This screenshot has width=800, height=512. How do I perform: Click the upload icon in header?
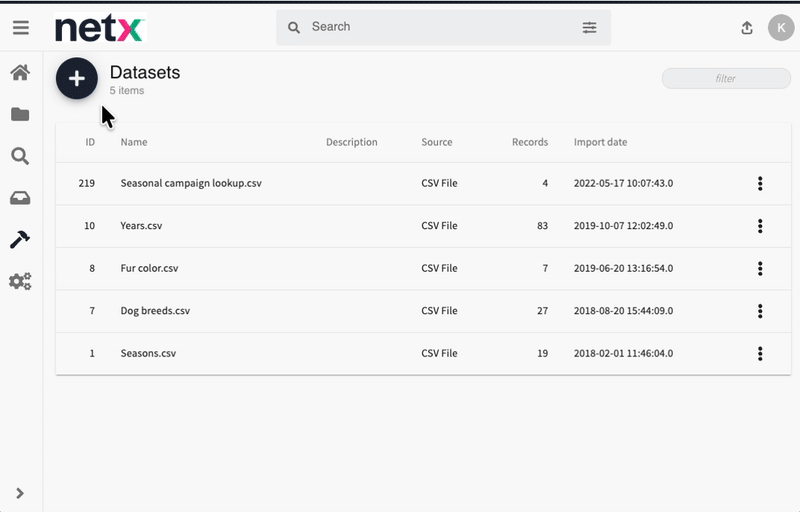(747, 28)
